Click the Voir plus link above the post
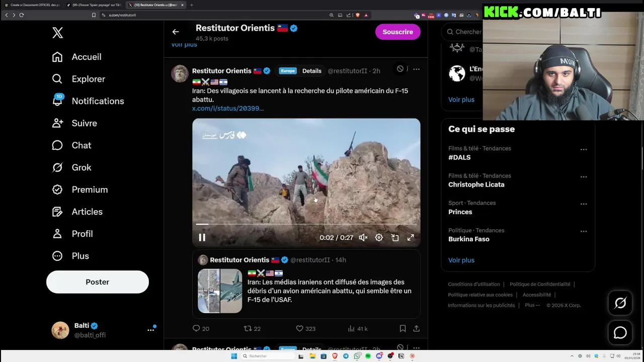The height and width of the screenshot is (362, 644). click(x=184, y=45)
